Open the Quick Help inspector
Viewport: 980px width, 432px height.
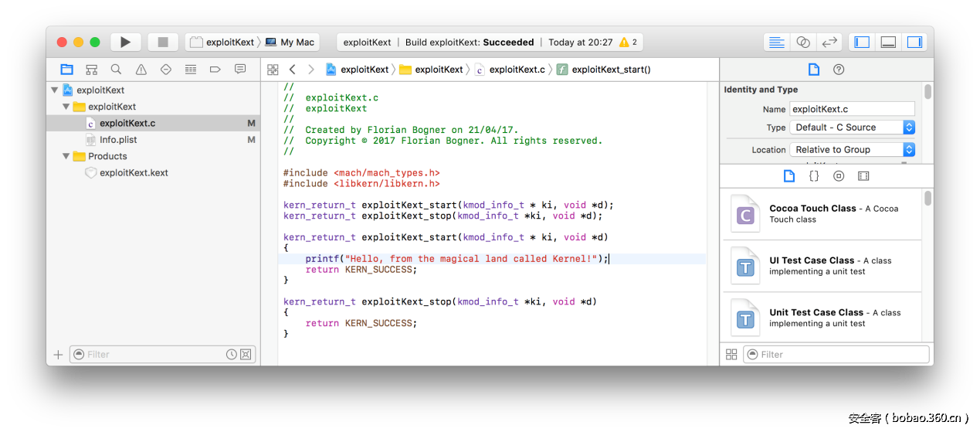(x=839, y=70)
